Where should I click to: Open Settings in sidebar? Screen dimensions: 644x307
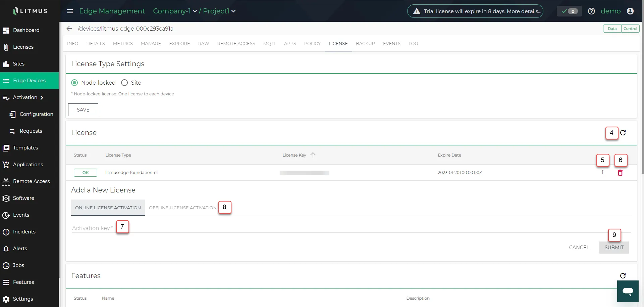[29, 299]
